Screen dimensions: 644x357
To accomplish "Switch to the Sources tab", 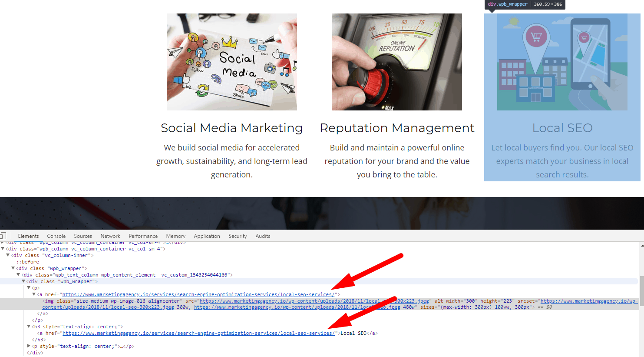I will (x=83, y=236).
